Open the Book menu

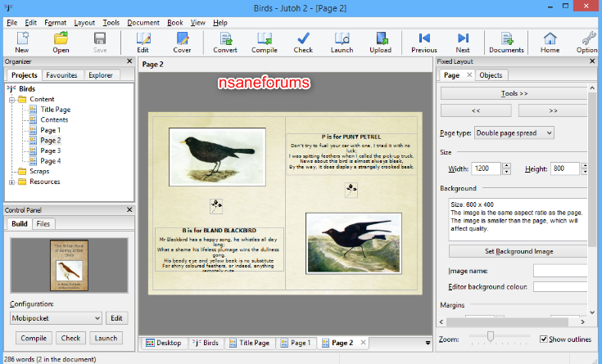coord(175,23)
